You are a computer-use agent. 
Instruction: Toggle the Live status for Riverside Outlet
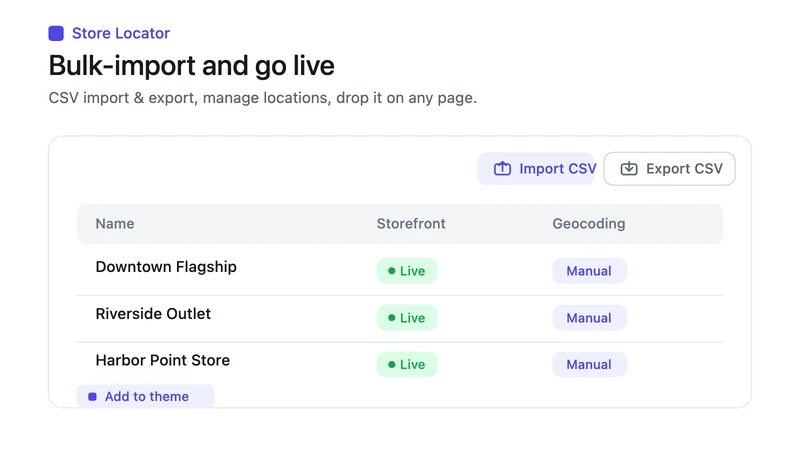407,318
